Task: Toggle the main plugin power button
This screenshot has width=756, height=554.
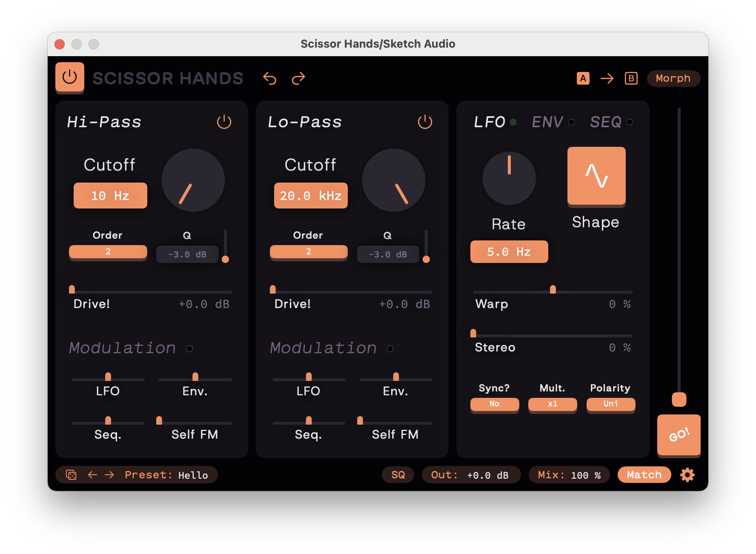Action: point(69,77)
